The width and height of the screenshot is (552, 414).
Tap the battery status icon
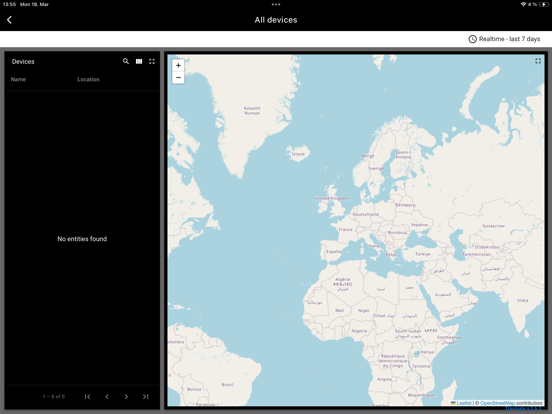[x=543, y=5]
